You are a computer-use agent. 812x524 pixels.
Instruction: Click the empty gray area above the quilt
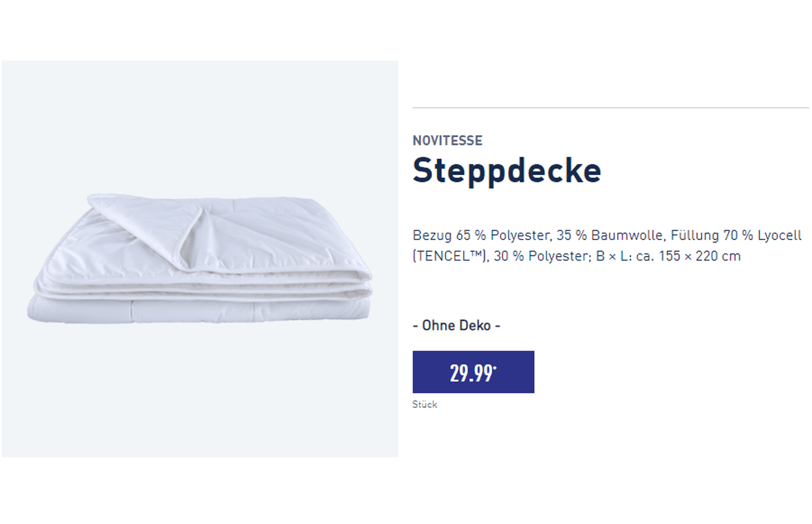(x=198, y=124)
